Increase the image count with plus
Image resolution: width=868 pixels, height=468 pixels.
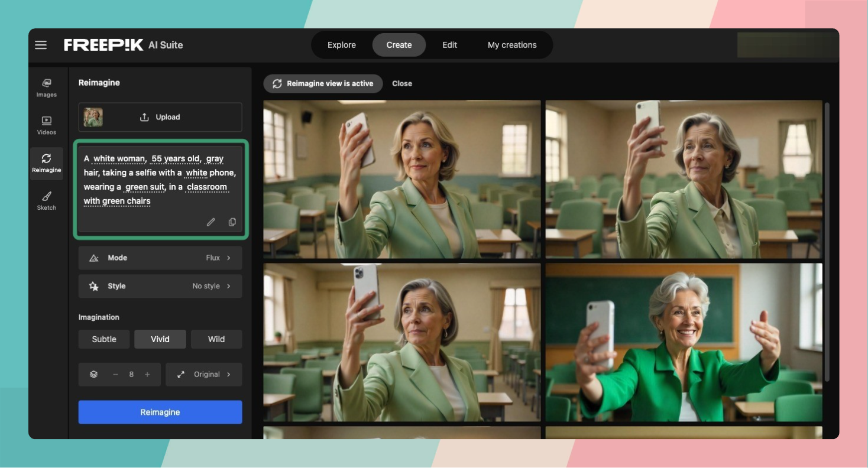[147, 375]
